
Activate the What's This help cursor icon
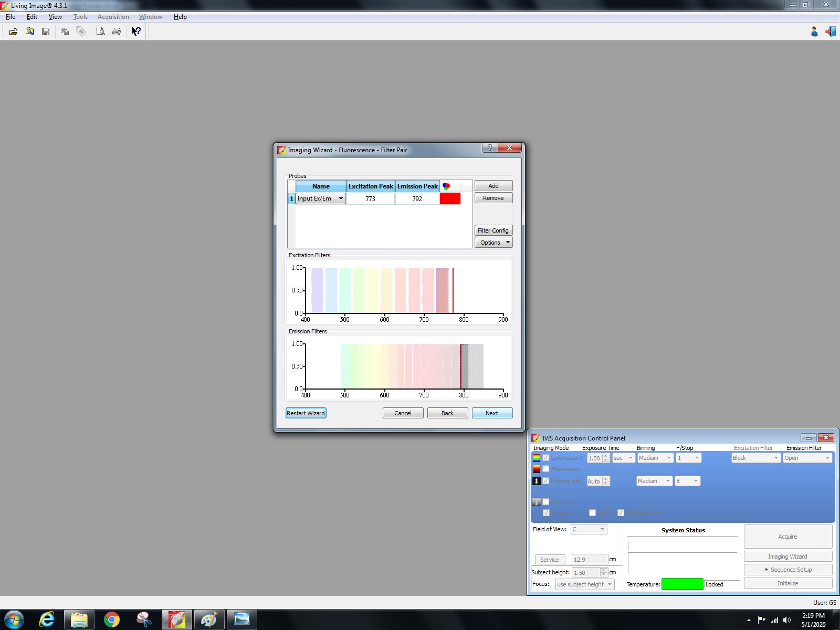[x=136, y=31]
